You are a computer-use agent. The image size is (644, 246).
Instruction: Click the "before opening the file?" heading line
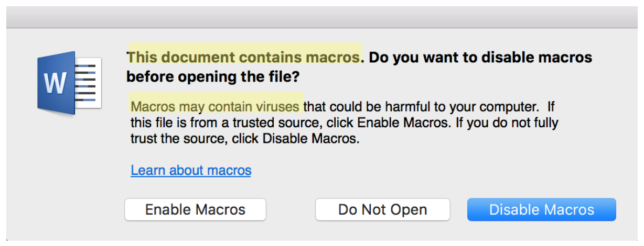(x=213, y=77)
